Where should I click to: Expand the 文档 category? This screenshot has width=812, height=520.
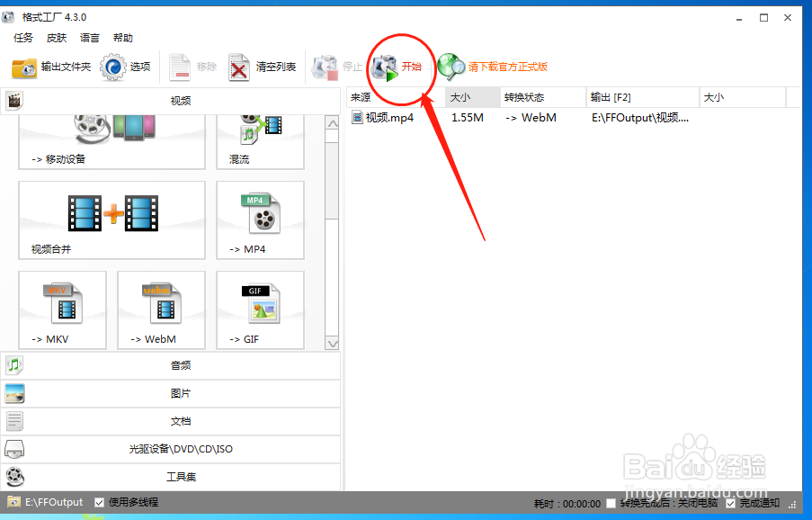coord(171,422)
